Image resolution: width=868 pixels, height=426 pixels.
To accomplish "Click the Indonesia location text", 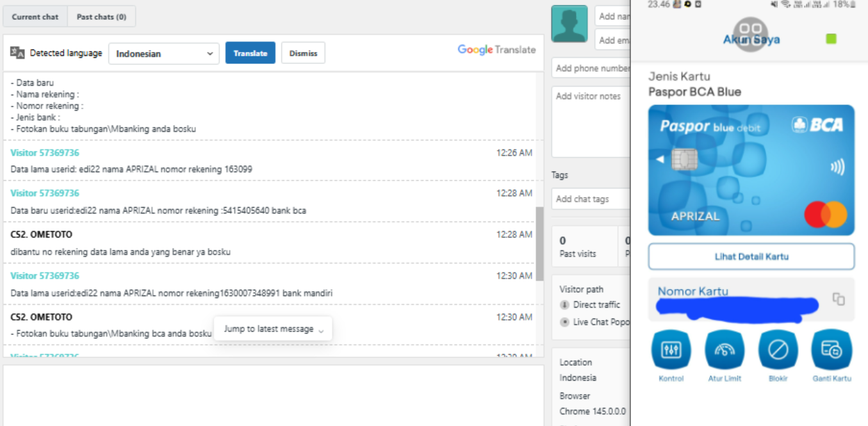I will point(578,378).
